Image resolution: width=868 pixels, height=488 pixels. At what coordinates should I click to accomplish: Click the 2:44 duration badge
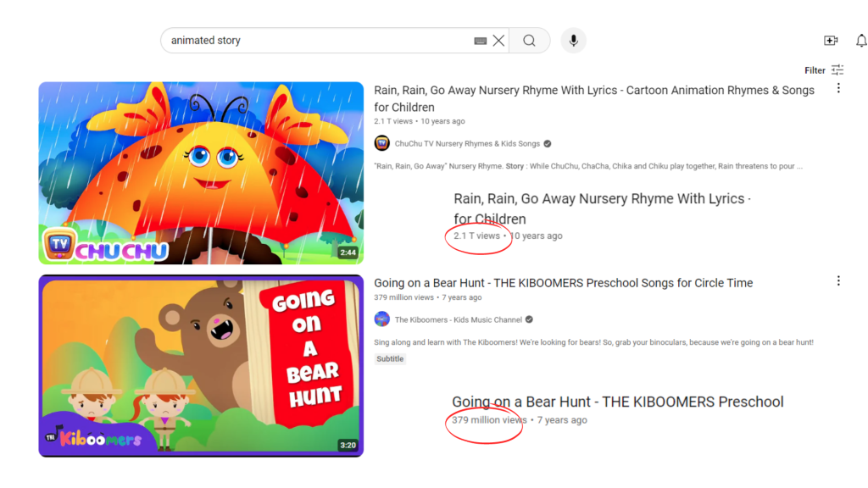(x=348, y=252)
